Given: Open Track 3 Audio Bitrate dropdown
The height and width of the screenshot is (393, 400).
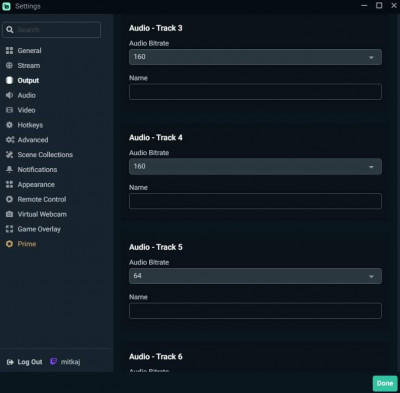Looking at the screenshot, I should [x=255, y=57].
